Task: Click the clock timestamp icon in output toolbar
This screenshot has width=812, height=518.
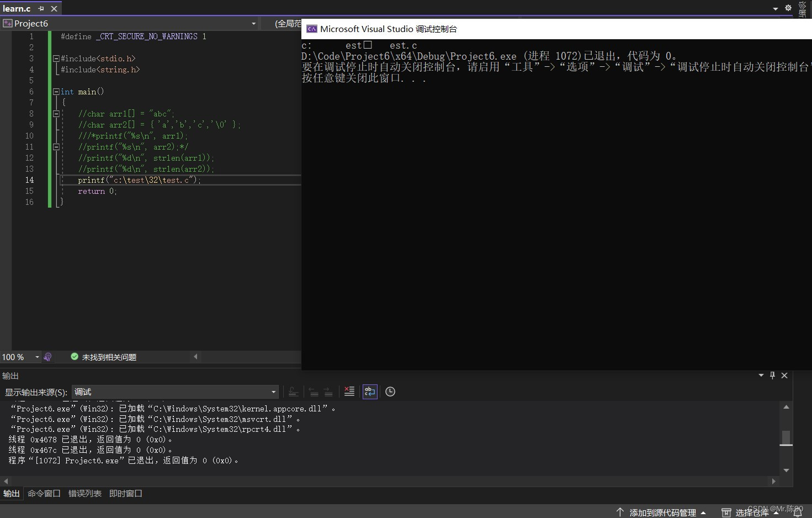Action: point(390,392)
